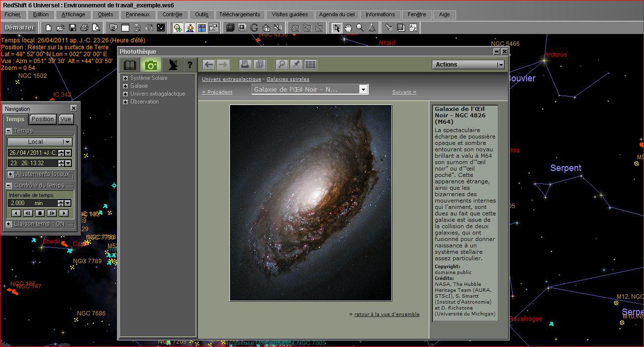Click the print icon in the main toolbar
Screen dimensions: 644x347
point(84,28)
